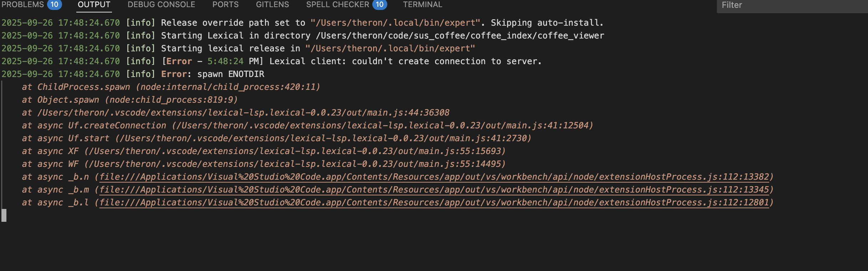Click the coffee_viewer directory path text
The height and width of the screenshot is (271, 868).
(460, 36)
